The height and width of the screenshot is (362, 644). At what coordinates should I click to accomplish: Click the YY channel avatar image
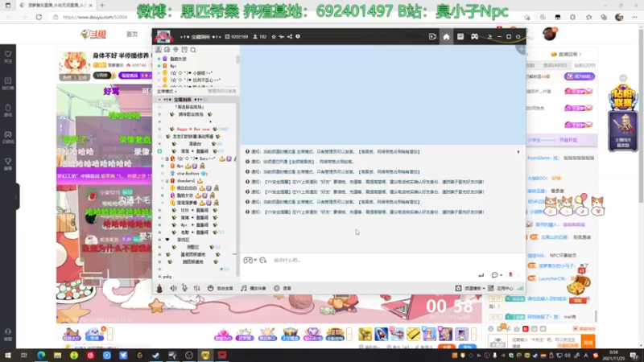tap(163, 36)
